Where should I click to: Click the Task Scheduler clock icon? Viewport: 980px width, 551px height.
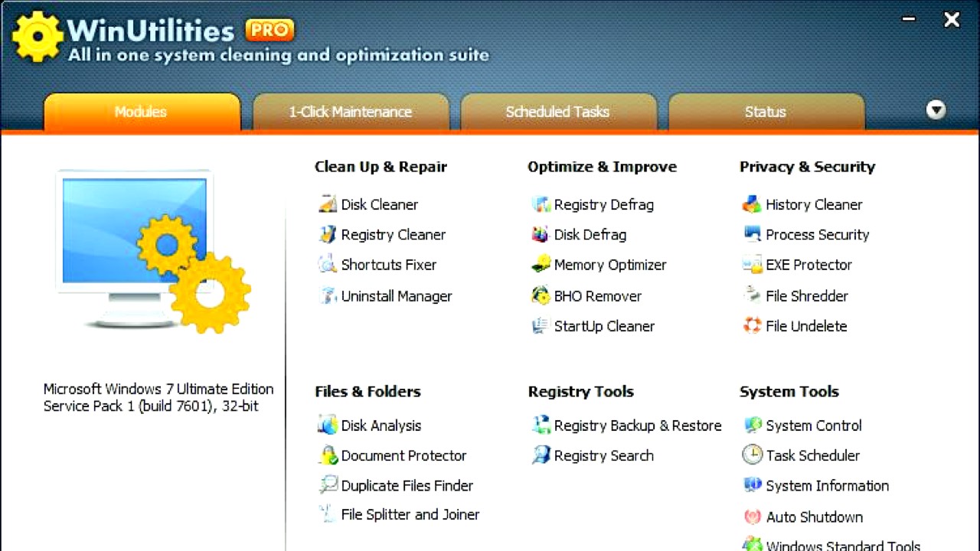(752, 455)
